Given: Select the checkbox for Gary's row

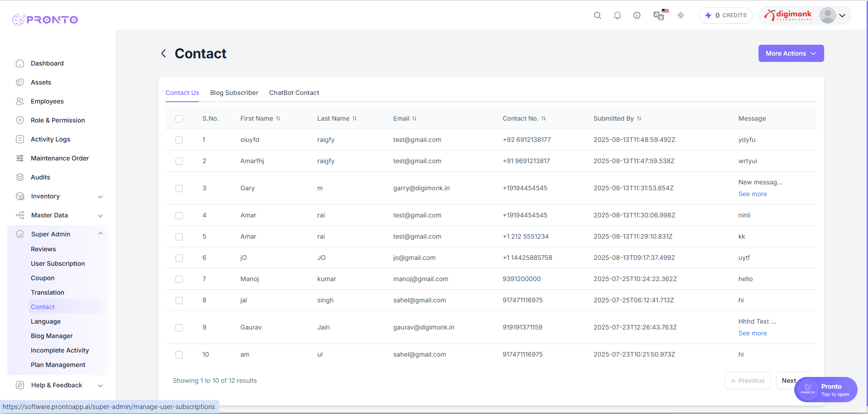Looking at the screenshot, I should tap(179, 188).
